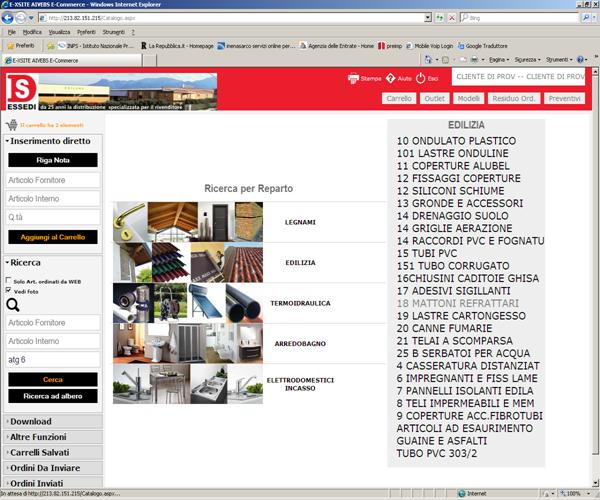600x500 pixels.
Task: Click the Esci power icon
Action: pos(421,77)
